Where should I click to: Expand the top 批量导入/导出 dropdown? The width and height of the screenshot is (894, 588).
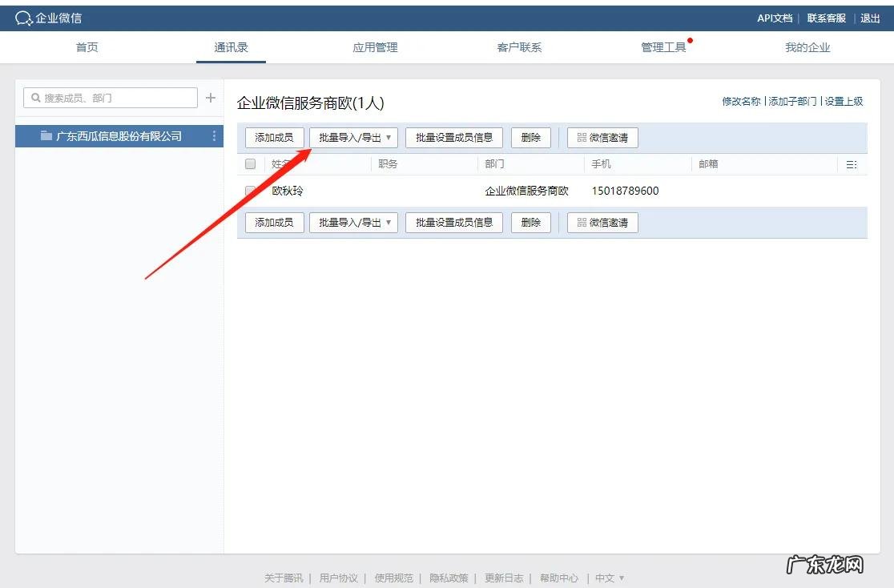pyautogui.click(x=353, y=137)
